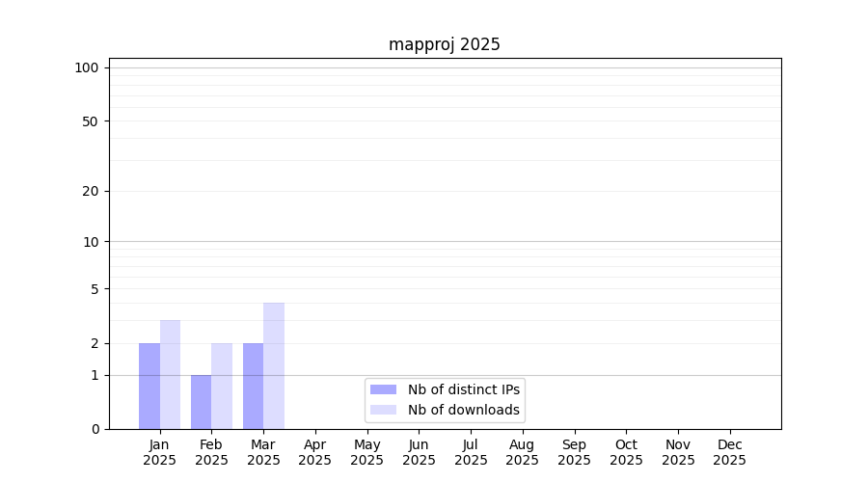Click the dark blue distinct IPs legend swatch

[x=383, y=389]
